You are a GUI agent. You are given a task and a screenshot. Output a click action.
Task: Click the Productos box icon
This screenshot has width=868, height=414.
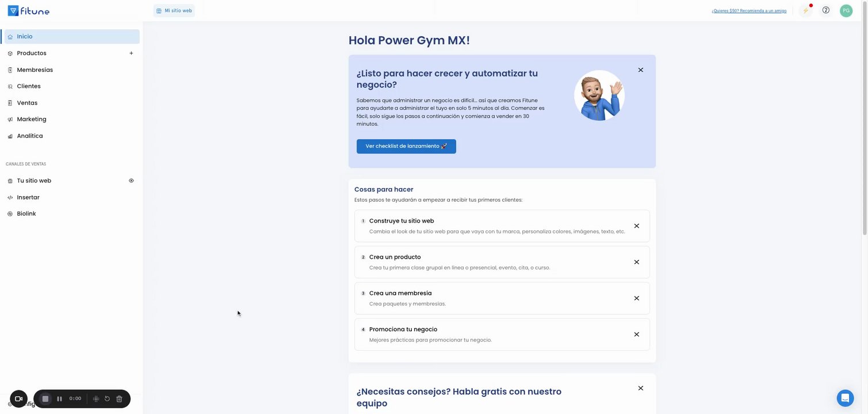coord(10,53)
